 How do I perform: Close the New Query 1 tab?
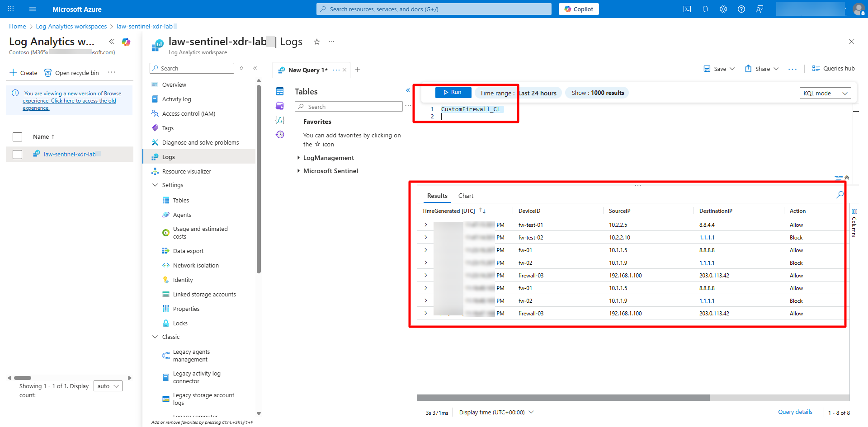pos(344,70)
